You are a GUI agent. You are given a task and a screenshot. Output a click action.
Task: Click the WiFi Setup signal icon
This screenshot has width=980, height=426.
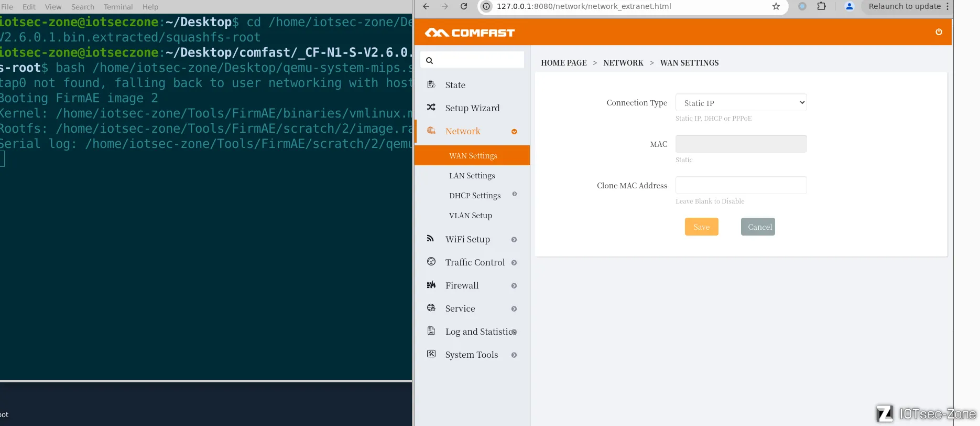coord(431,239)
